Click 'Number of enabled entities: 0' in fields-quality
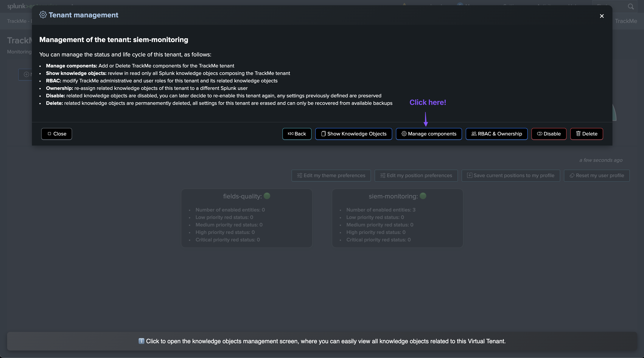 [x=230, y=210]
